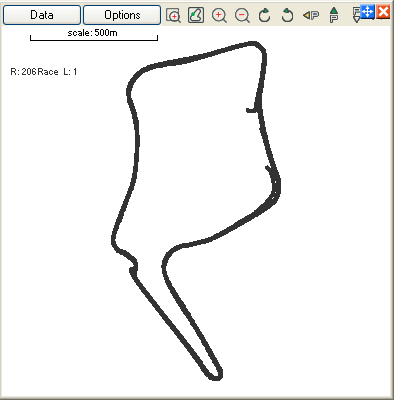This screenshot has height=400, width=394.
Task: Open the Options menu button
Action: tap(122, 15)
